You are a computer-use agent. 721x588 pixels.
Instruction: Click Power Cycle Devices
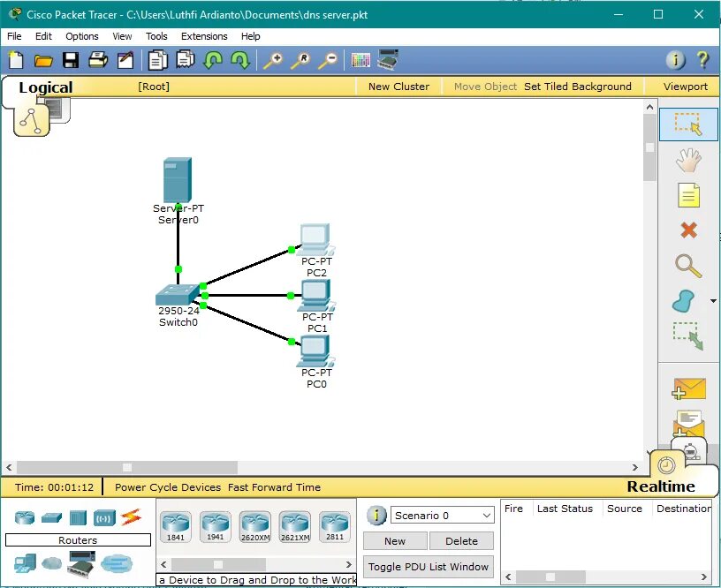click(168, 487)
